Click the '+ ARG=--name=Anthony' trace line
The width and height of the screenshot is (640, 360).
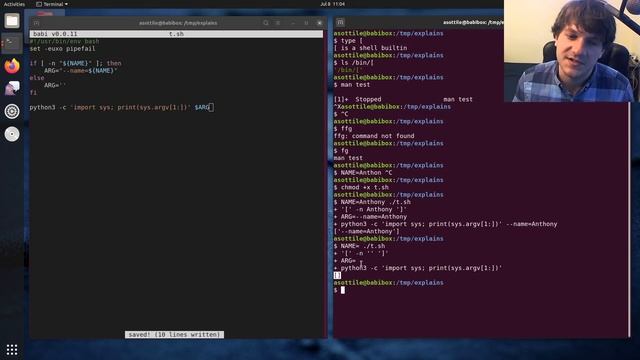coord(370,217)
